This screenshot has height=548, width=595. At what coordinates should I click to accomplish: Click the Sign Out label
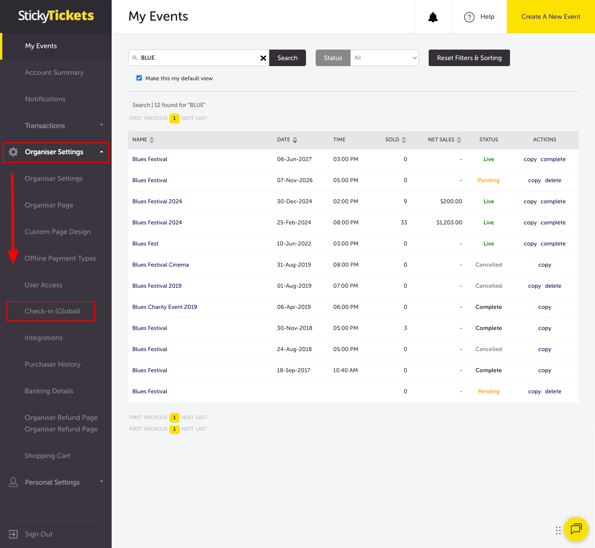(x=39, y=534)
